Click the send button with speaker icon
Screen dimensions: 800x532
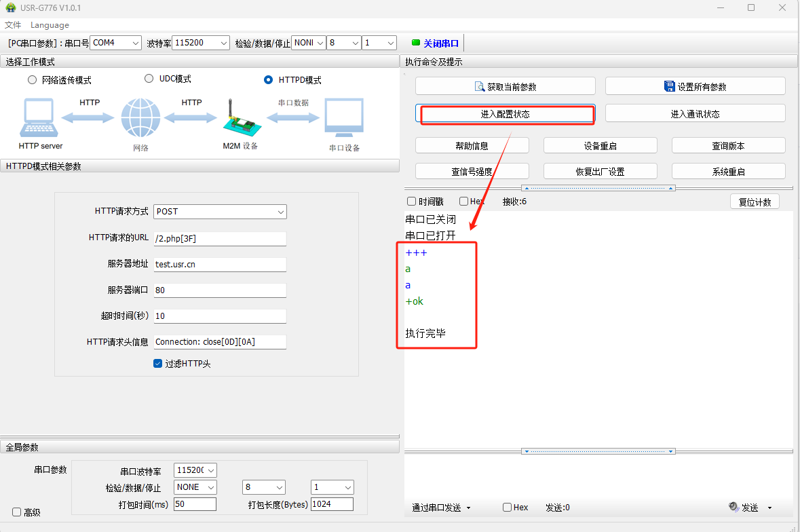click(x=744, y=508)
